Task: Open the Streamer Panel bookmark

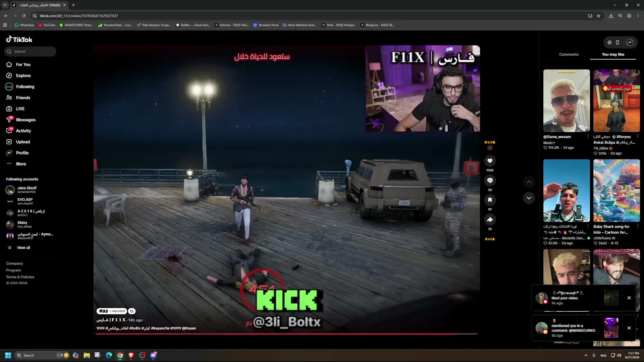Action: click(266, 25)
